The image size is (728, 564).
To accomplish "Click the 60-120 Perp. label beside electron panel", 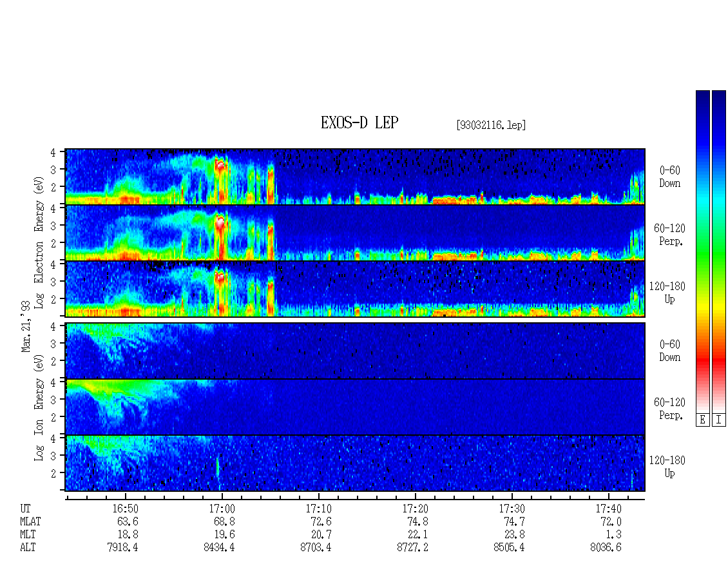I will (669, 235).
